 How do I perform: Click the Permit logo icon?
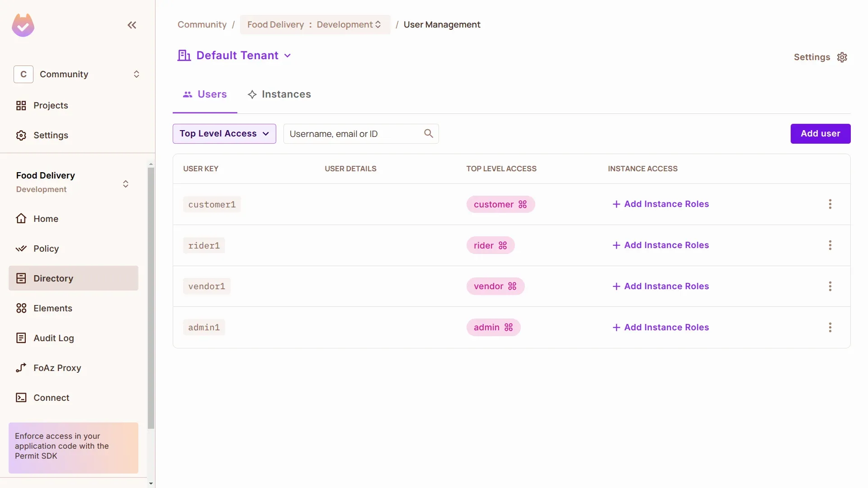click(x=23, y=25)
